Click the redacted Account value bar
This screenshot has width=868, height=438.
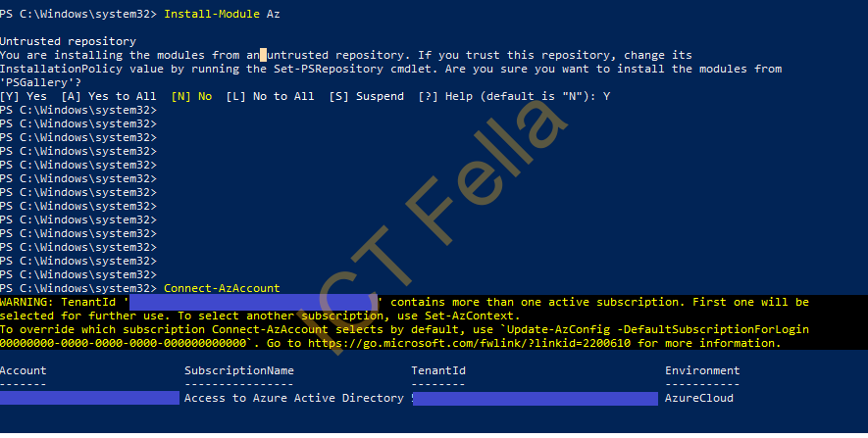[x=89, y=398]
